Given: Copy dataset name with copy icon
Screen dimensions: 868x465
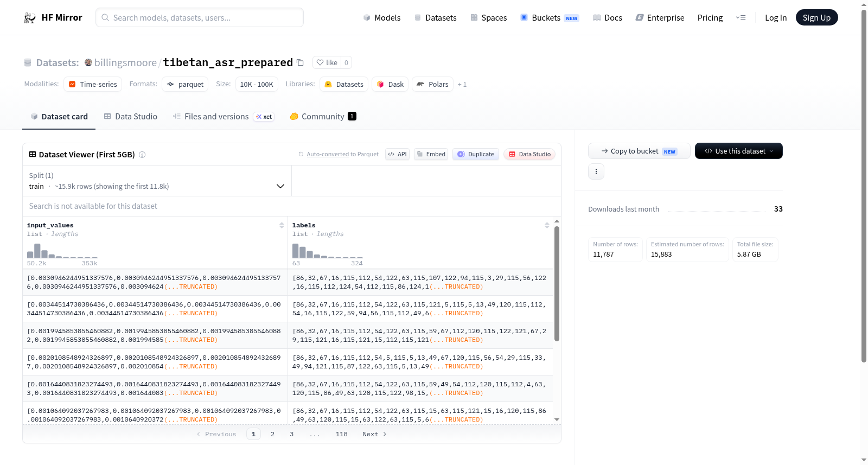Looking at the screenshot, I should [x=301, y=62].
